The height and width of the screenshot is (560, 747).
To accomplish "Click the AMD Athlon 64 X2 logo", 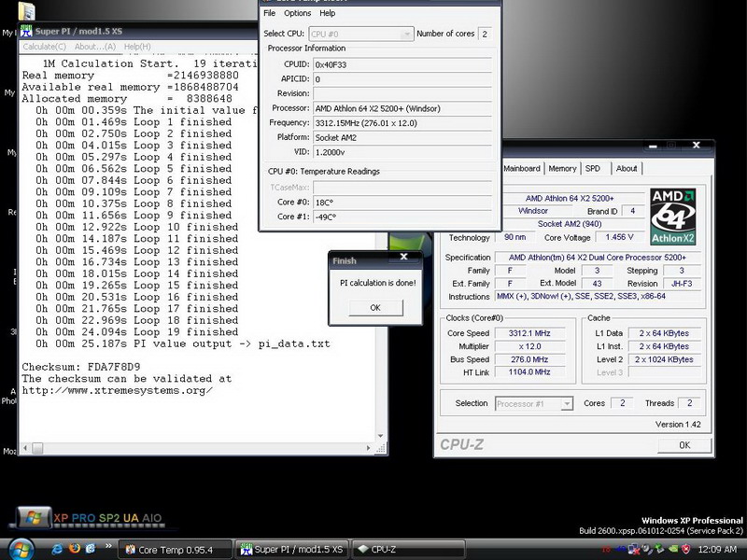I will pyautogui.click(x=672, y=217).
